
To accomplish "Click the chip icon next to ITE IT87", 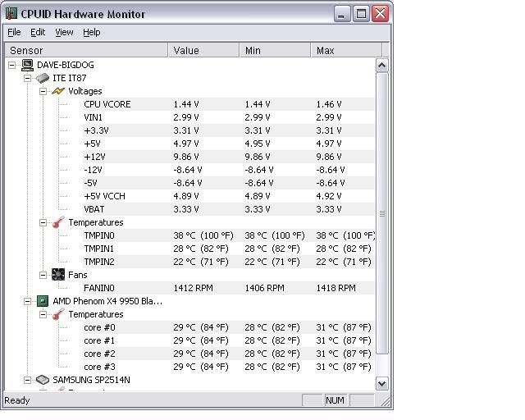I will click(43, 79).
